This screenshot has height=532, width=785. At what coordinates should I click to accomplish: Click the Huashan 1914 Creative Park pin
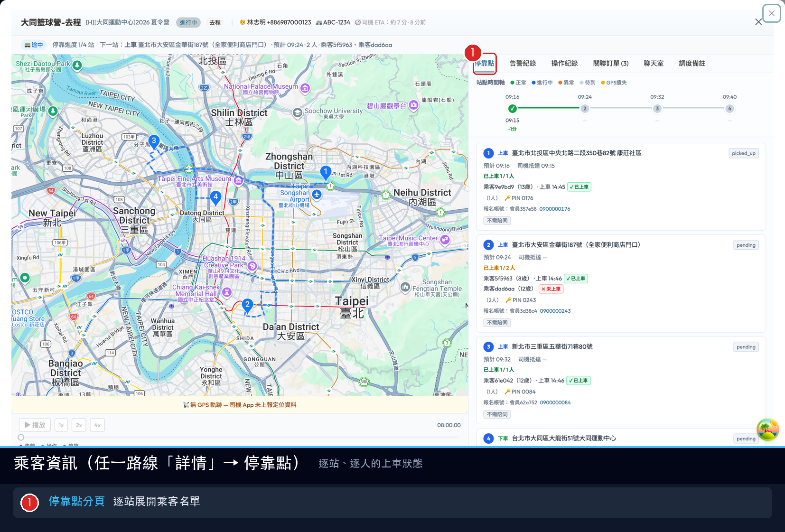click(252, 266)
